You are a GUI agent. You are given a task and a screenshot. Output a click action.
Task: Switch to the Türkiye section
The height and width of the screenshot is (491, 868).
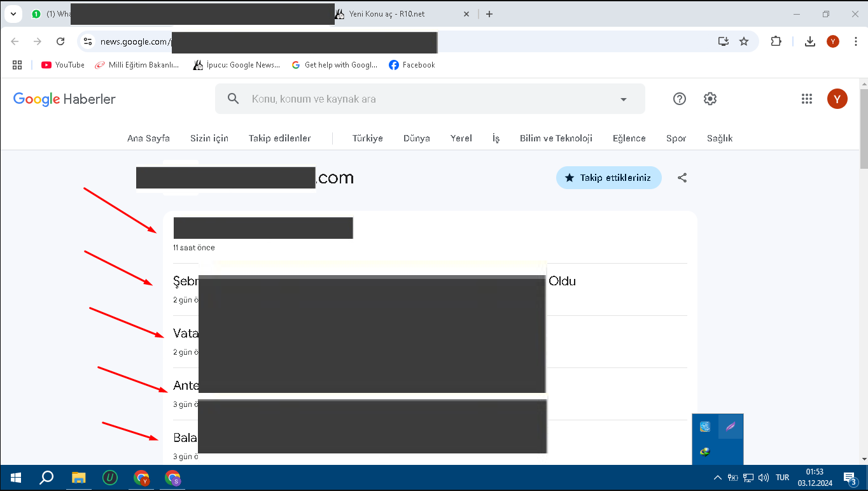[367, 138]
